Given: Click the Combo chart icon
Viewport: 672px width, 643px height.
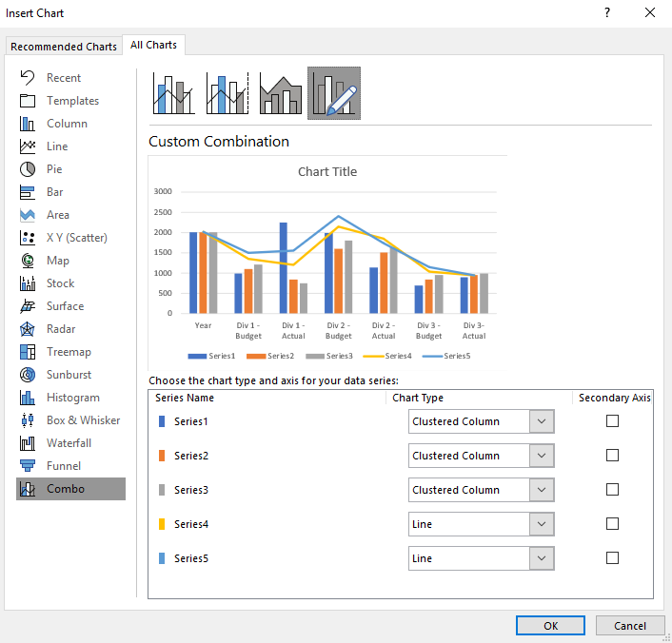Looking at the screenshot, I should [28, 489].
